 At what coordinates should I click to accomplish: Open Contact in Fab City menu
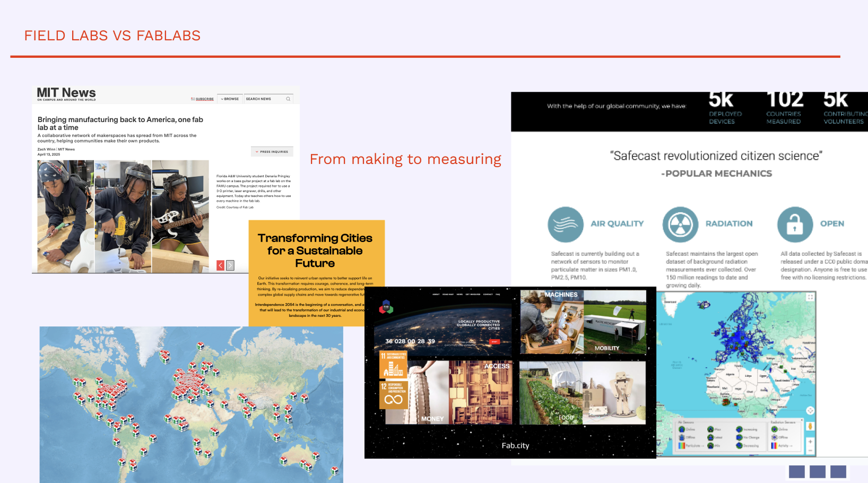(488, 294)
